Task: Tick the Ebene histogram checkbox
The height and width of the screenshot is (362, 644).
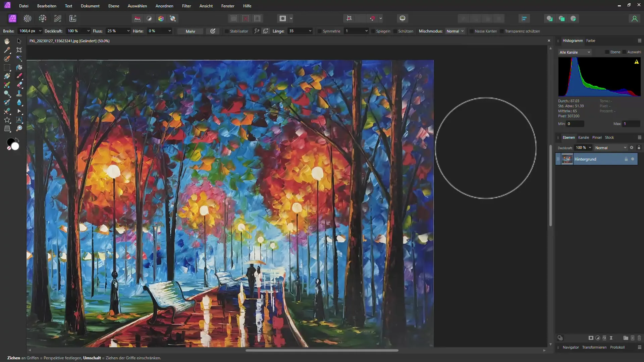Action: (607, 52)
